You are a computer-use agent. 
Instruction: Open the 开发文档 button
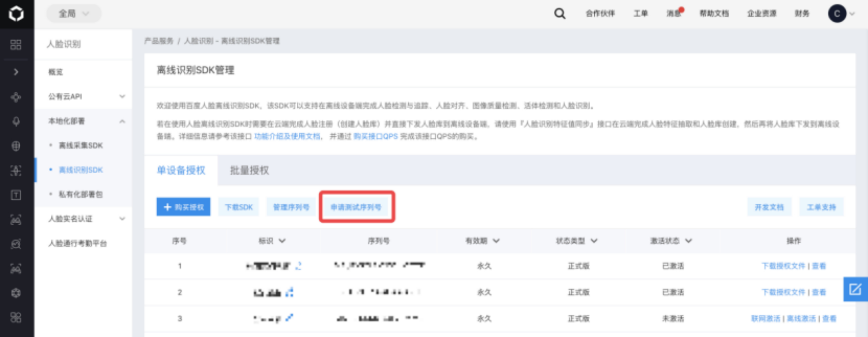(x=769, y=207)
